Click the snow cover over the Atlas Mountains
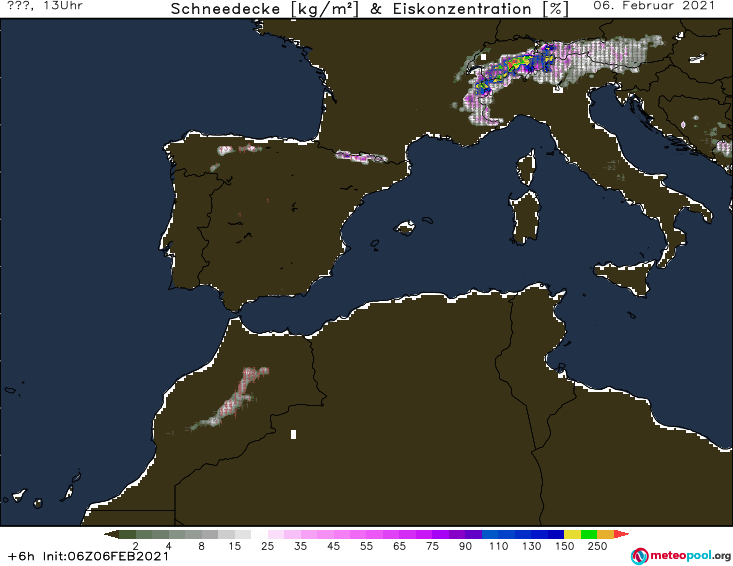733x566 pixels. click(x=231, y=401)
